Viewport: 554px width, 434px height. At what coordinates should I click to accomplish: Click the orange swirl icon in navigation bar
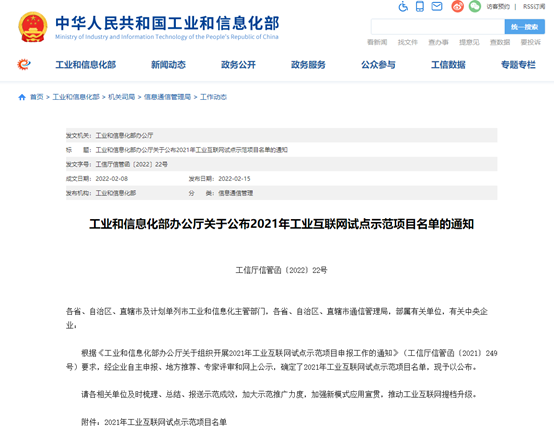click(x=24, y=64)
